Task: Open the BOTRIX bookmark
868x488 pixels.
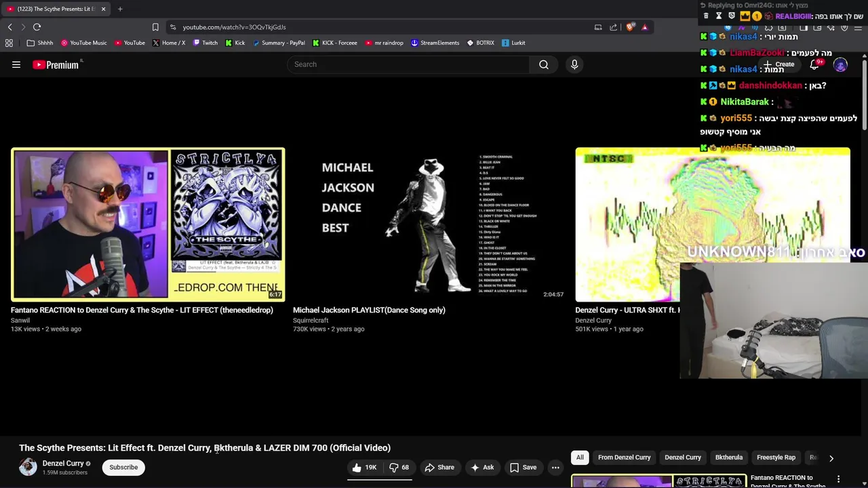Action: [x=481, y=43]
